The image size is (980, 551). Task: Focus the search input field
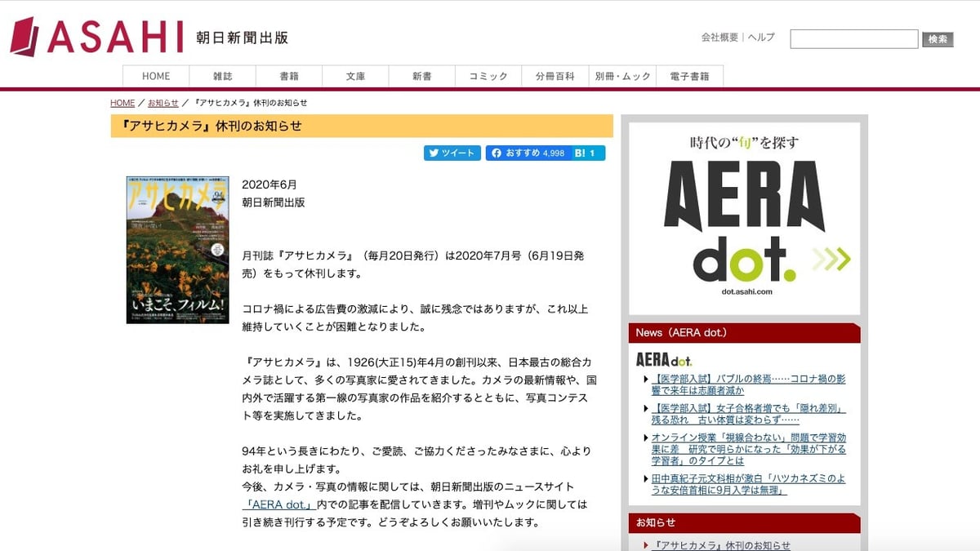click(854, 39)
